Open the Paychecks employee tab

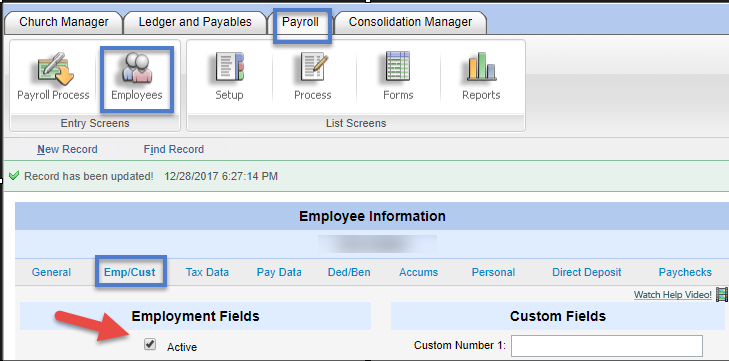pyautogui.click(x=685, y=272)
